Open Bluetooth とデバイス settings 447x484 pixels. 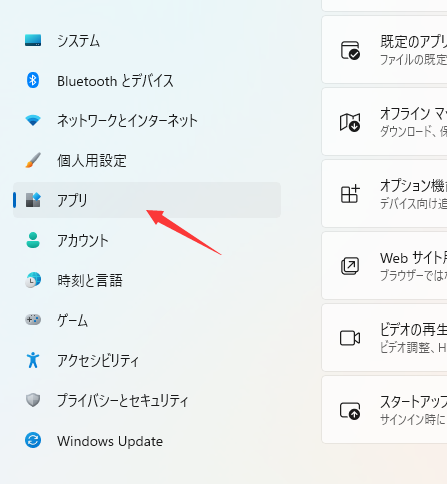147,80
